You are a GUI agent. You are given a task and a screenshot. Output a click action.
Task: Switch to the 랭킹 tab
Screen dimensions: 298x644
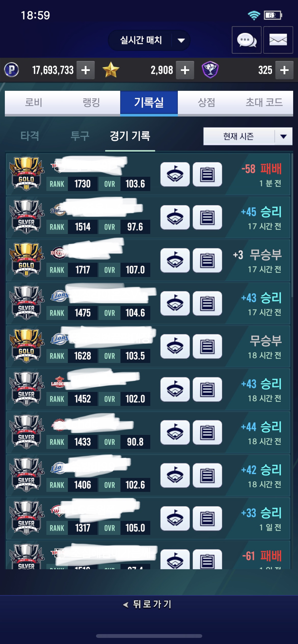click(91, 103)
